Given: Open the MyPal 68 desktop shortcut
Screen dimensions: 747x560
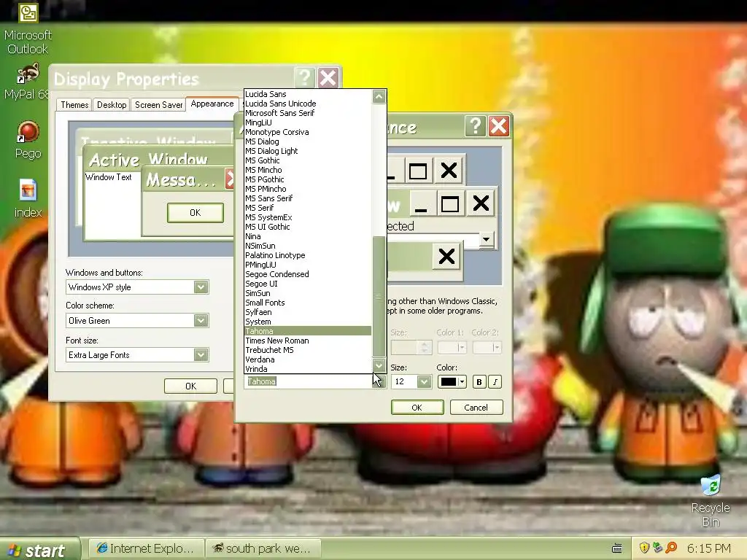Looking at the screenshot, I should 28,82.
